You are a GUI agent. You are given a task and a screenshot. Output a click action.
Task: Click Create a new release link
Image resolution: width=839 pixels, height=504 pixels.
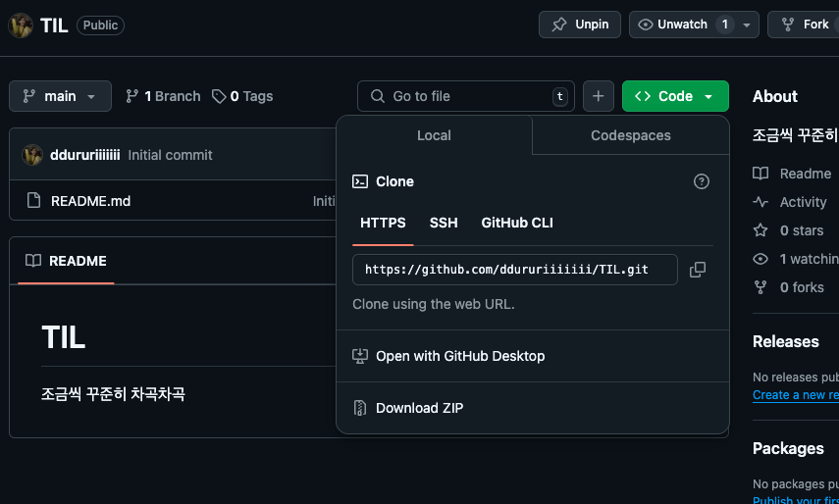[x=796, y=395]
